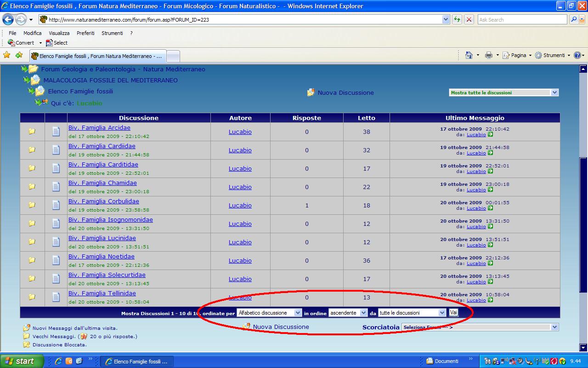Click the browser Back arrow button
588x368 pixels.
(x=8, y=19)
